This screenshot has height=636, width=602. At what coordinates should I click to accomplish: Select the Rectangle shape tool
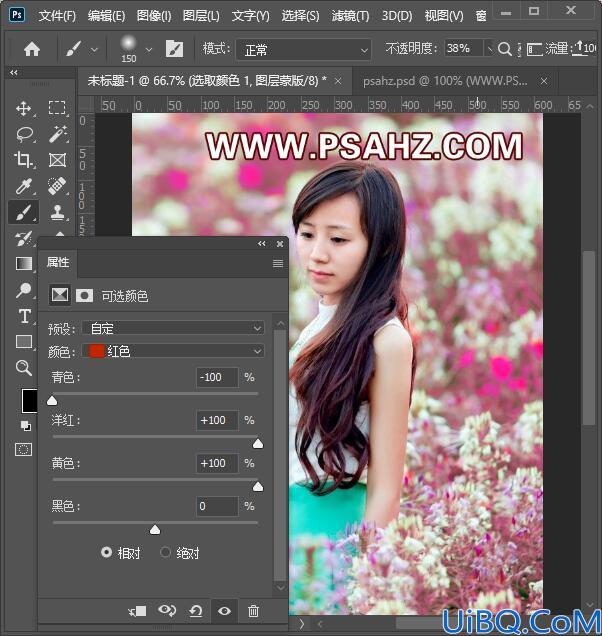coord(24,342)
